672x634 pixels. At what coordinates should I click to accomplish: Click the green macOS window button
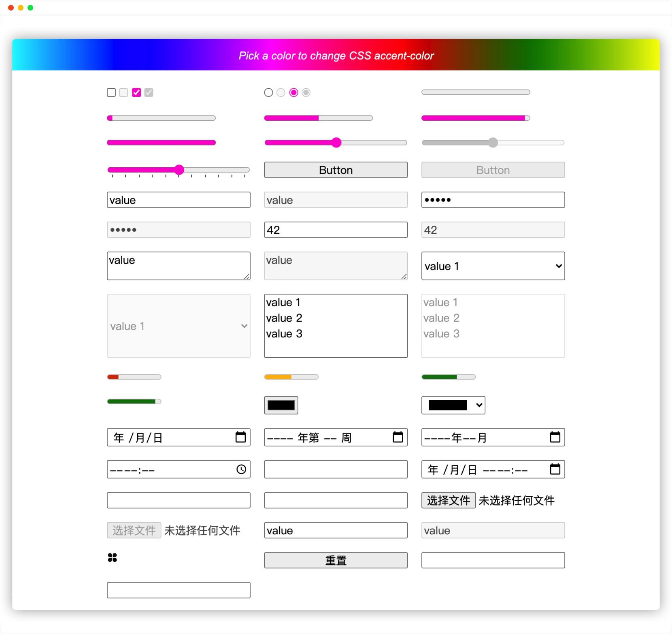coord(30,8)
